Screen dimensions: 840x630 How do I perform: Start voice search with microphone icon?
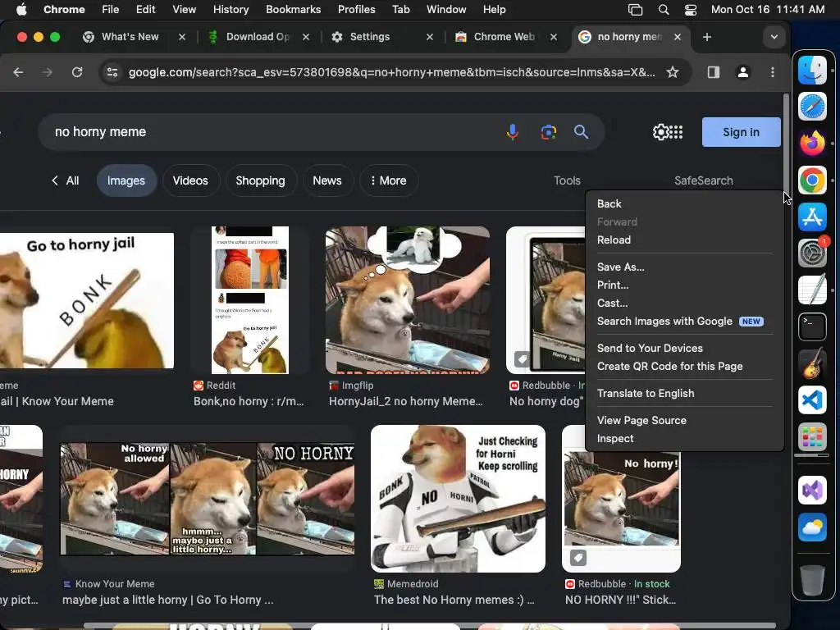point(512,132)
